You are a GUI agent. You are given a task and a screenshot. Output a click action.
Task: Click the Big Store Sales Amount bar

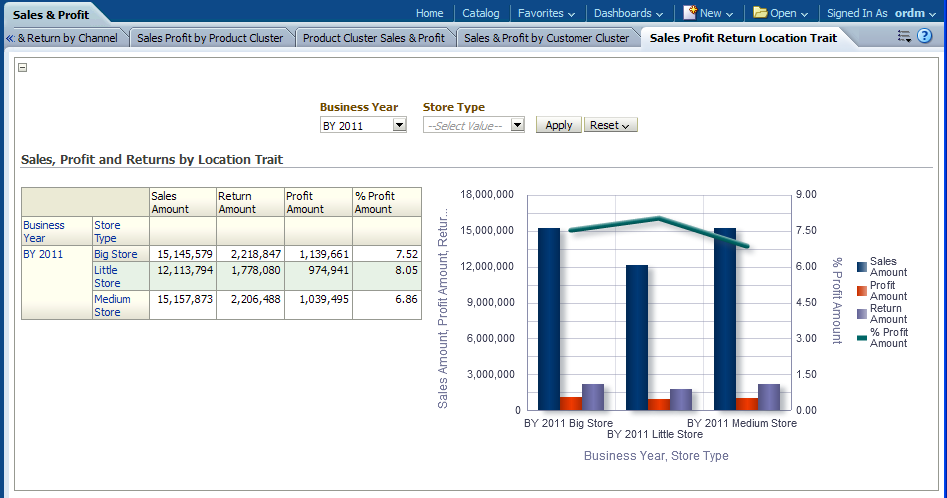pyautogui.click(x=549, y=318)
